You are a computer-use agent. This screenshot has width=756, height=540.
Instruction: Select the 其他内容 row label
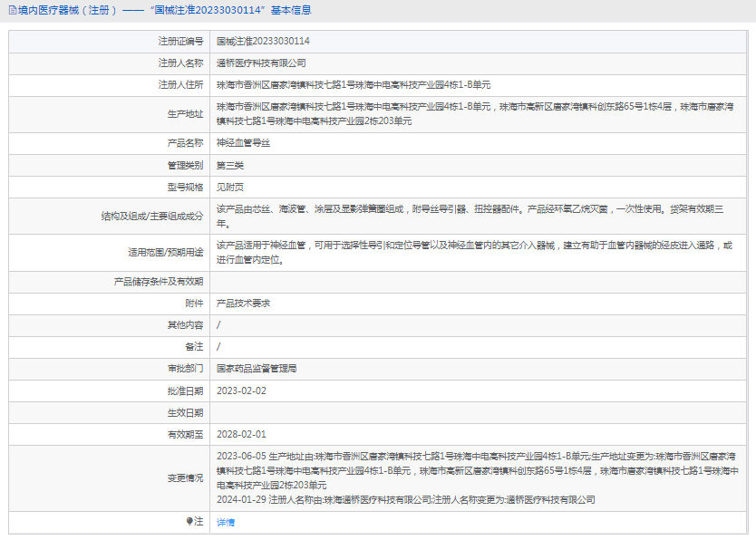185,325
